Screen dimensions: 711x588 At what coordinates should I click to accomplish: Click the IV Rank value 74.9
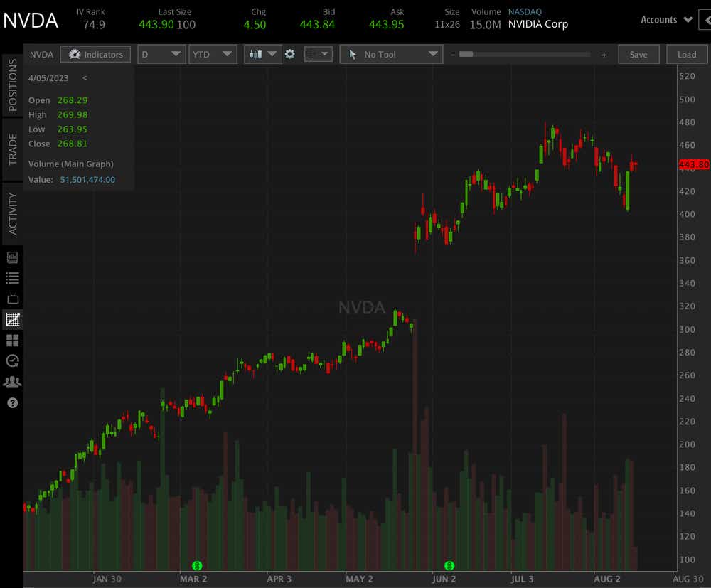[x=94, y=24]
